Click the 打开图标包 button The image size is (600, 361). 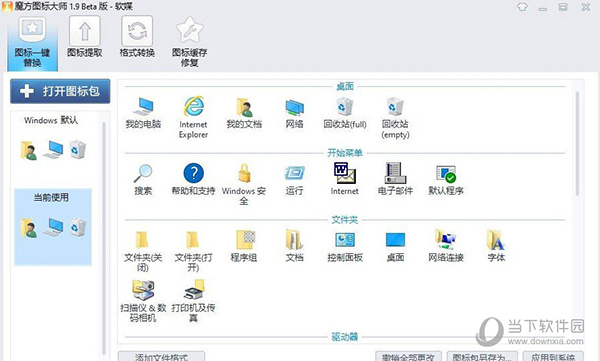pos(60,91)
